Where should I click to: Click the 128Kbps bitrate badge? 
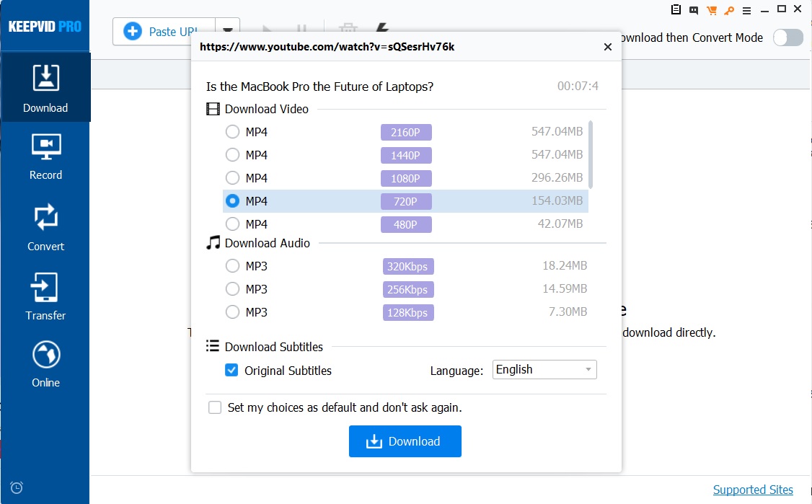click(x=408, y=313)
